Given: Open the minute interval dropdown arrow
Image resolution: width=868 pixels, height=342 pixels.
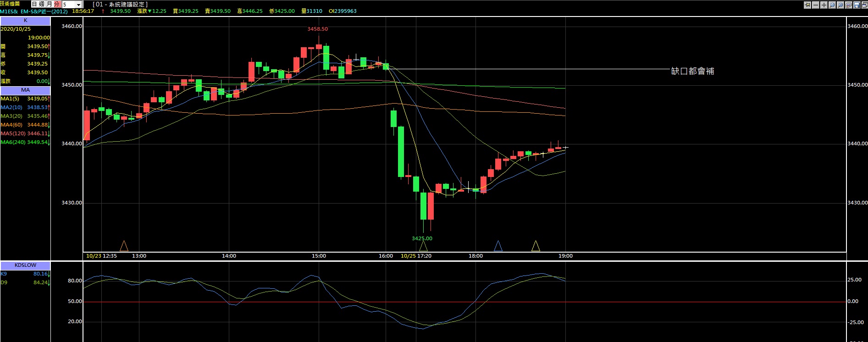Looking at the screenshot, I should tap(79, 5).
